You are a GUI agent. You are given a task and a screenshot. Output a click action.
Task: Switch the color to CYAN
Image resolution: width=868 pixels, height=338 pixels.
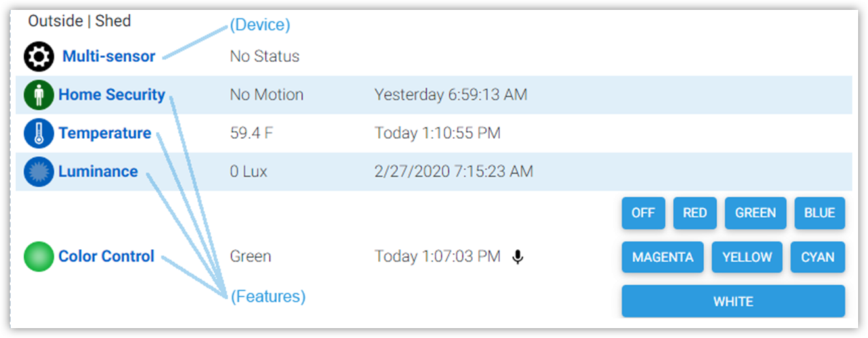point(817,257)
